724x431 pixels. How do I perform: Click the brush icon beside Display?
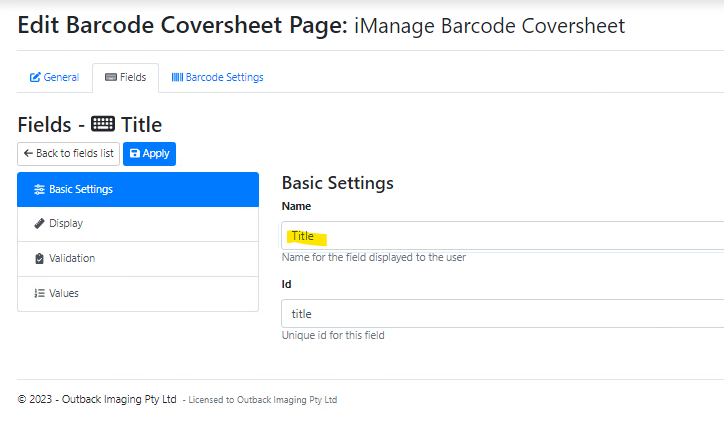(x=39, y=224)
